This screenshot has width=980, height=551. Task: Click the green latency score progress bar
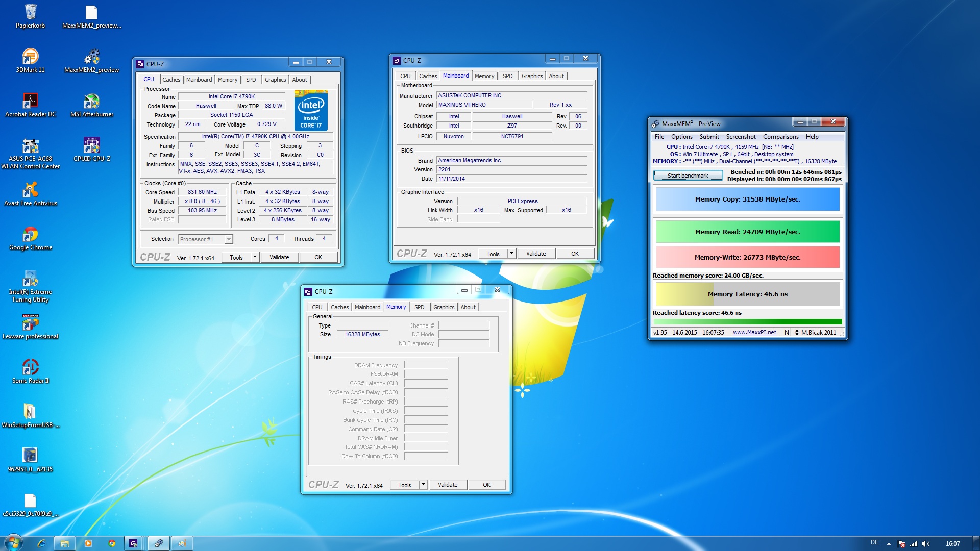click(x=748, y=322)
